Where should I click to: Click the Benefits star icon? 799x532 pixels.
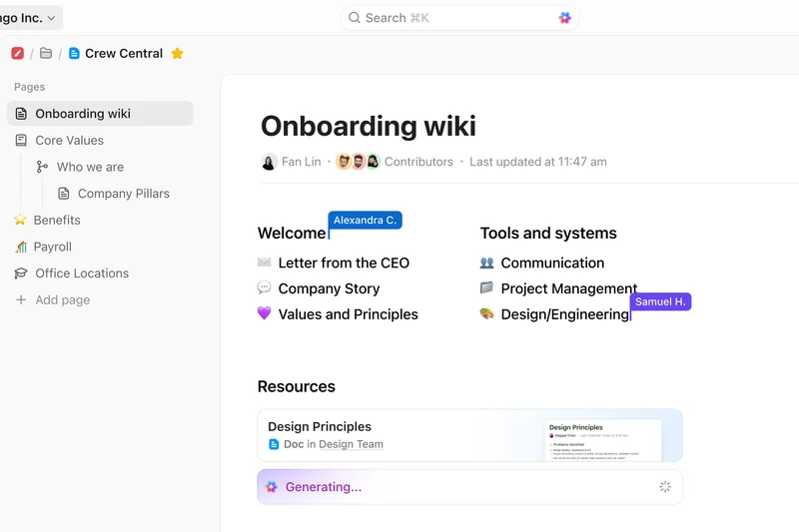[x=20, y=220]
